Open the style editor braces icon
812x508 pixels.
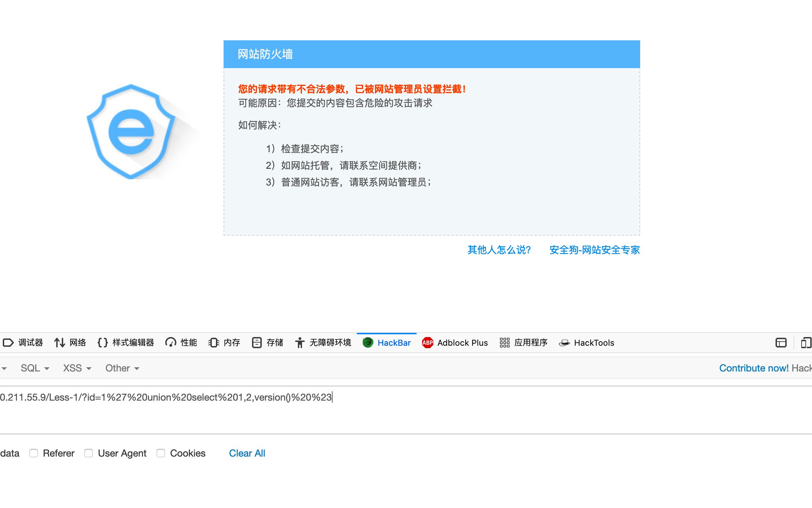pos(102,343)
